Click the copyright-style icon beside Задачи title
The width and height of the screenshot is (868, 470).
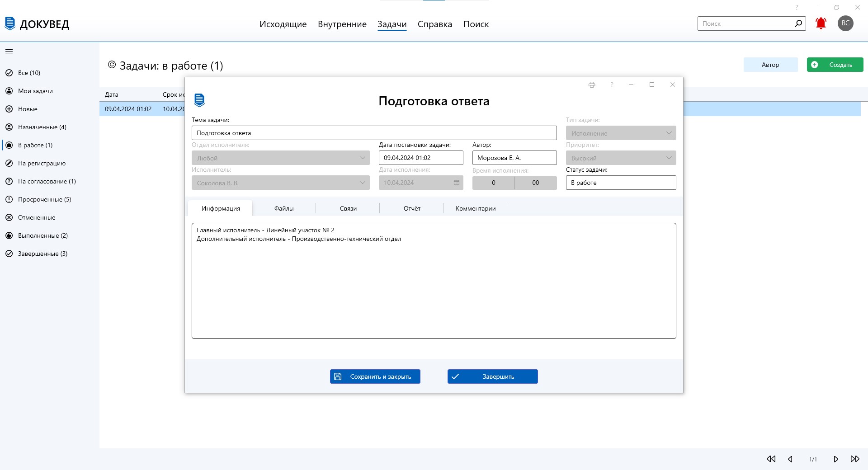coord(112,65)
